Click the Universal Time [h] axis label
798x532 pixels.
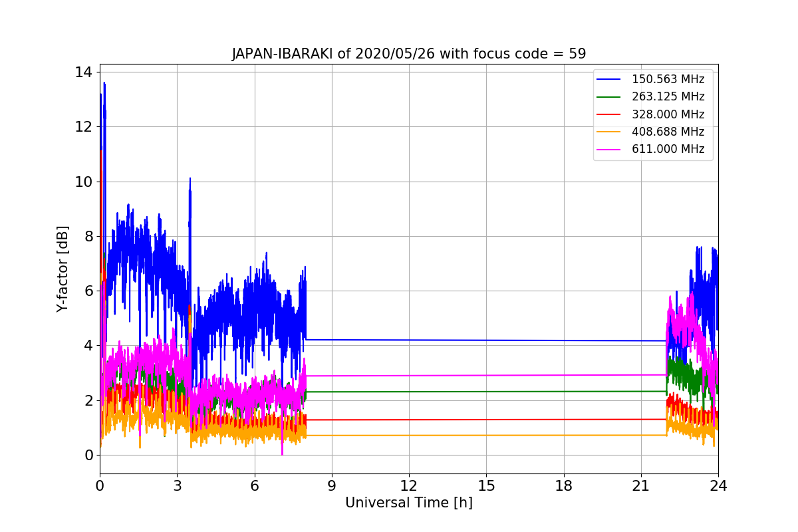[x=409, y=503]
